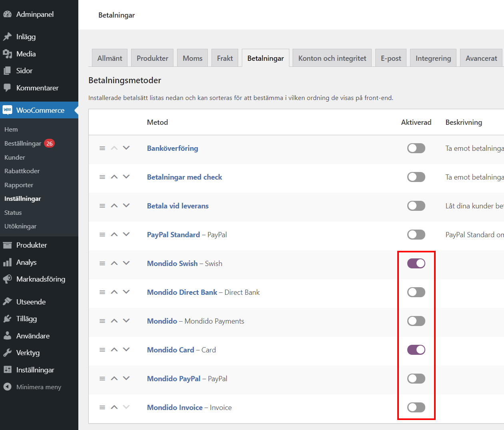Grab the Mondido Direct Bank drag handle
This screenshot has height=430, width=504.
[102, 292]
